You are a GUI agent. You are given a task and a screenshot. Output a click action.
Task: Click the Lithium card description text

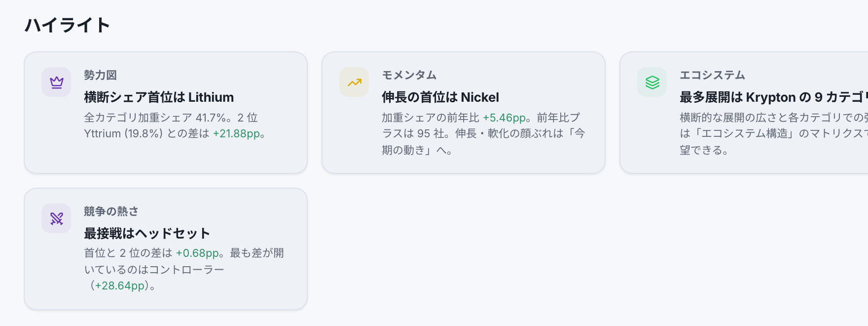click(x=176, y=125)
